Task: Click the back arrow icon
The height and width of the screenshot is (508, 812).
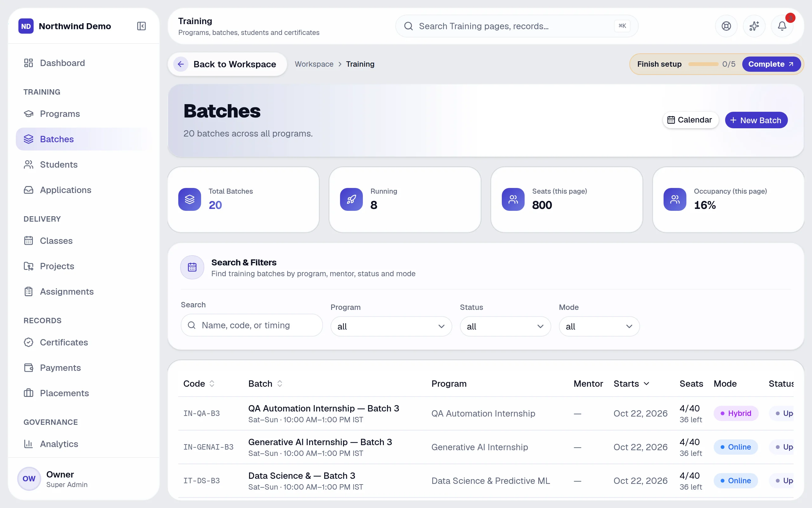Action: 180,64
